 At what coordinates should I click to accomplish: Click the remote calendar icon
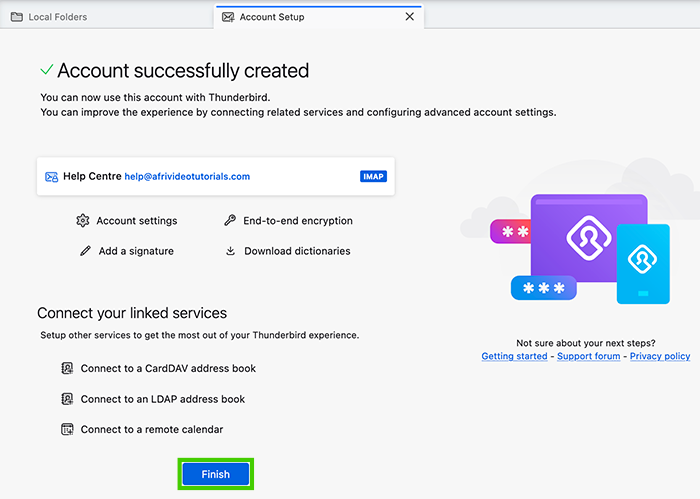coord(67,429)
